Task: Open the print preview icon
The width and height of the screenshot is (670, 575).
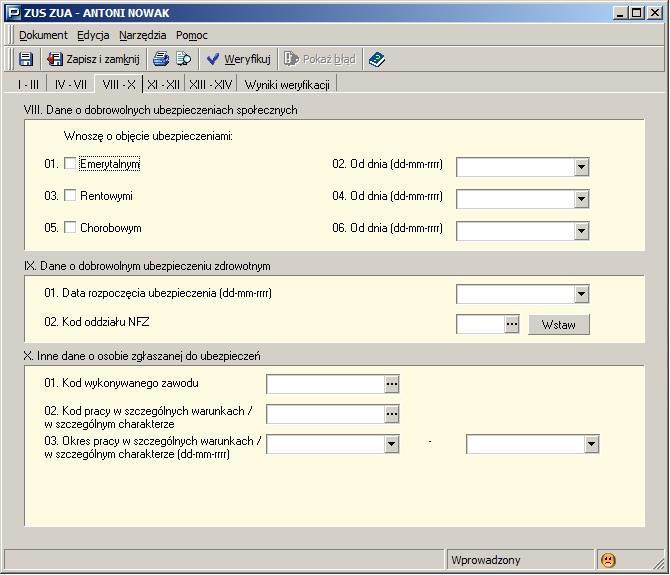Action: coord(184,59)
